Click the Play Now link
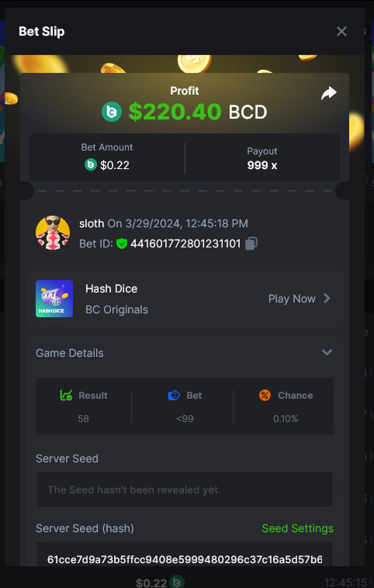 pos(292,299)
